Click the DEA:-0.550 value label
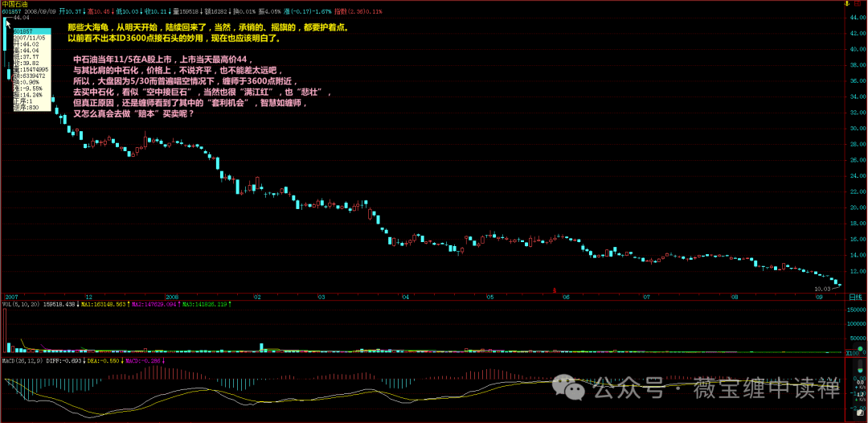 102,361
